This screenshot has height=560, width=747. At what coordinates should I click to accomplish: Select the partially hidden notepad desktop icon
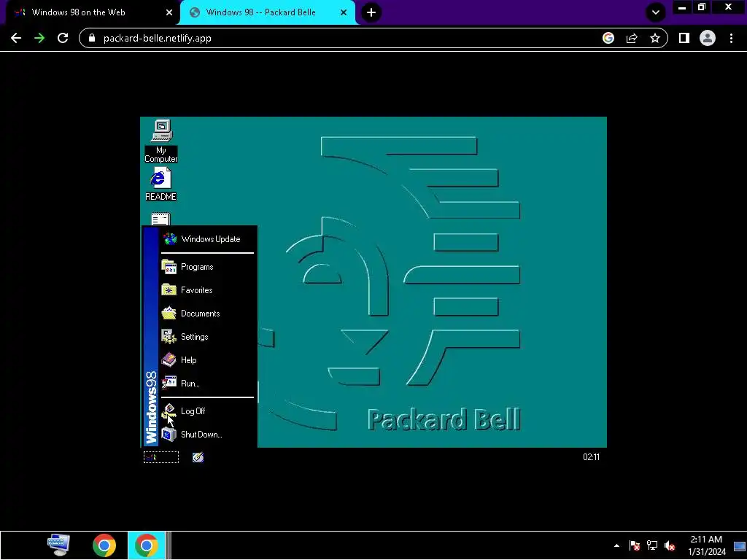[x=160, y=219]
